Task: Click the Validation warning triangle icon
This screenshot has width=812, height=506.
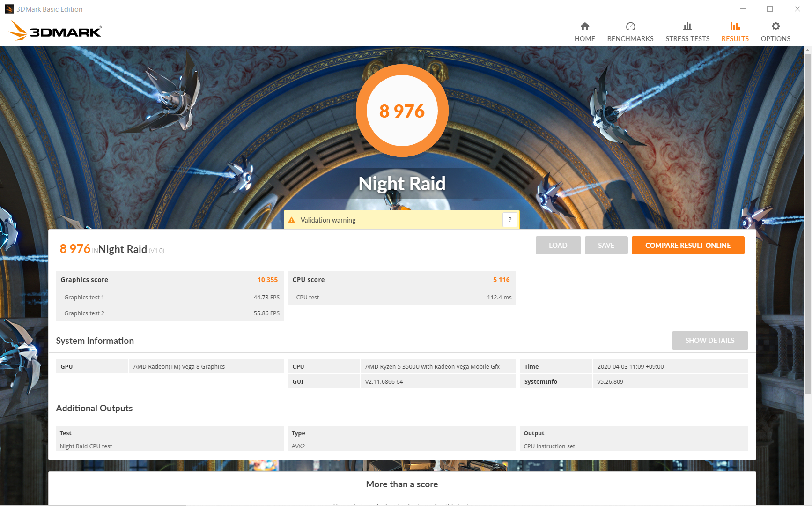Action: [292, 220]
